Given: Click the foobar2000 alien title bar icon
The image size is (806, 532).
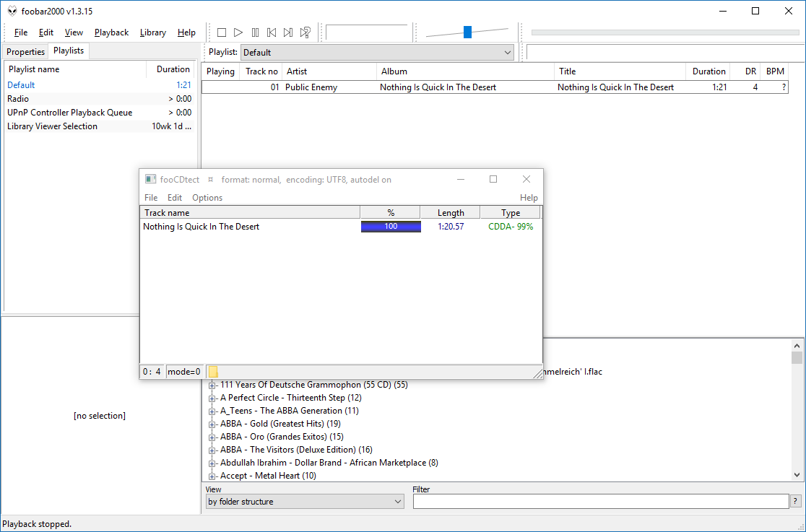Looking at the screenshot, I should (12, 12).
